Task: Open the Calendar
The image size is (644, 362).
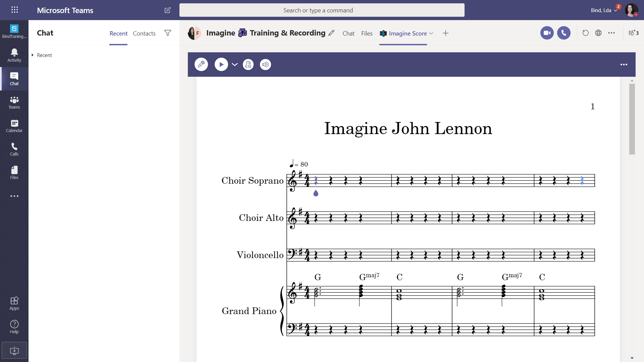Action: point(14,126)
